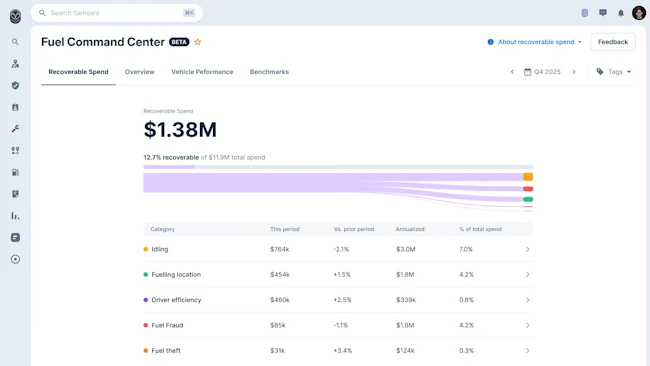Viewport: 650px width, 366px height.
Task: Open the Tags filter dropdown
Action: [614, 72]
